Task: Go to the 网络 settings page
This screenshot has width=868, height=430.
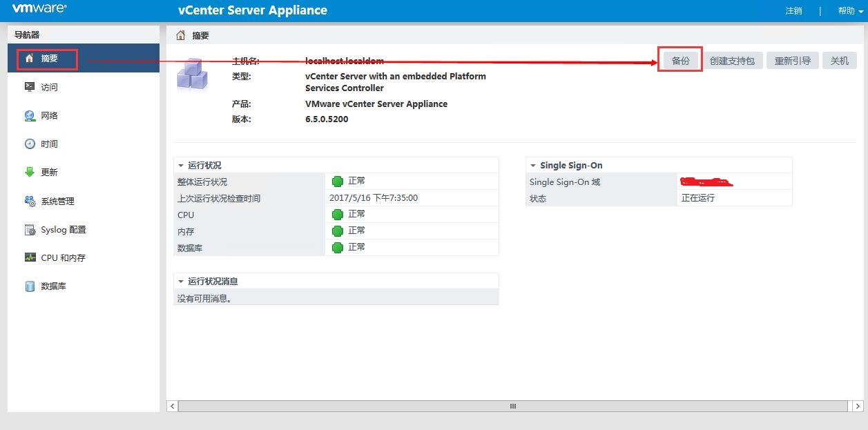Action: point(84,116)
